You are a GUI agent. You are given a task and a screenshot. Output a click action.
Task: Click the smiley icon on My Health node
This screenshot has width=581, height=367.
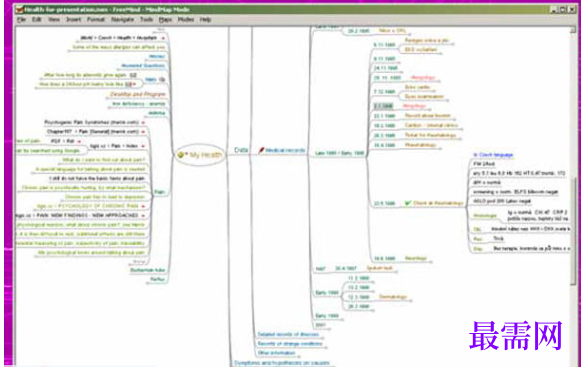coord(181,155)
